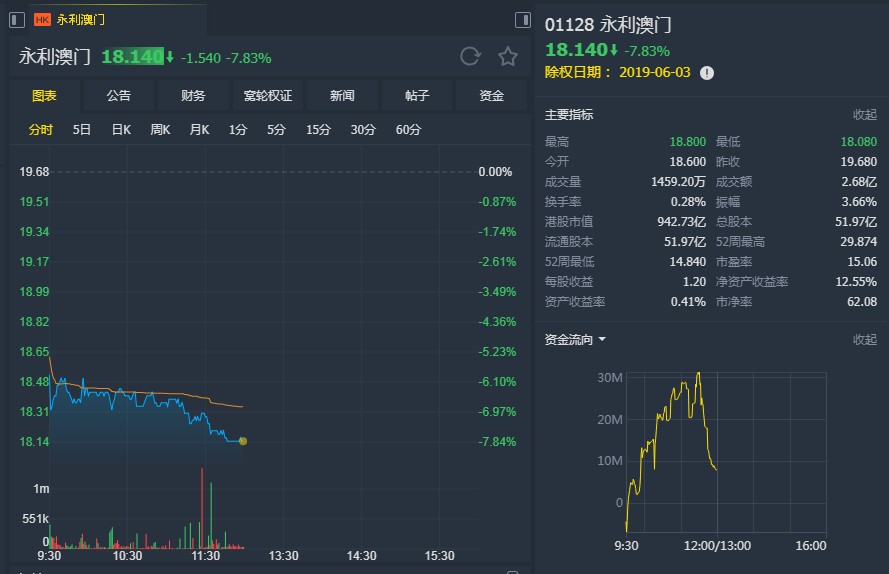This screenshot has width=889, height=574.
Task: Select the 周K chart period
Action: pos(160,130)
